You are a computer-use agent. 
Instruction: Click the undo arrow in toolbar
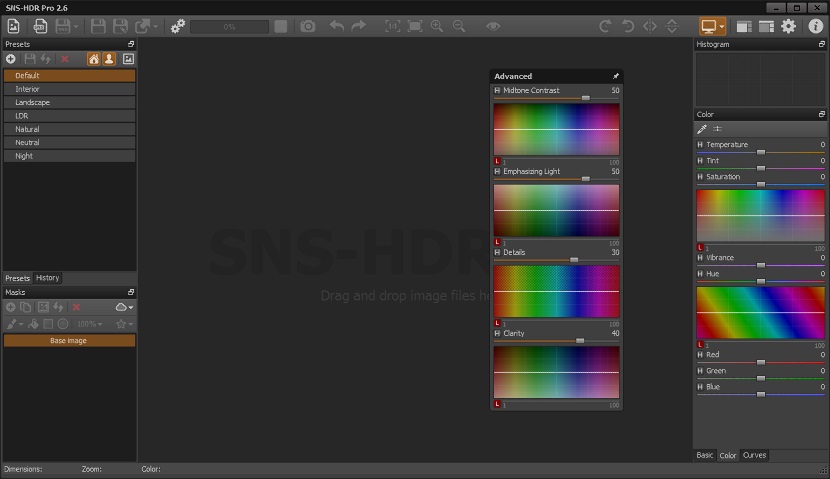click(x=337, y=26)
